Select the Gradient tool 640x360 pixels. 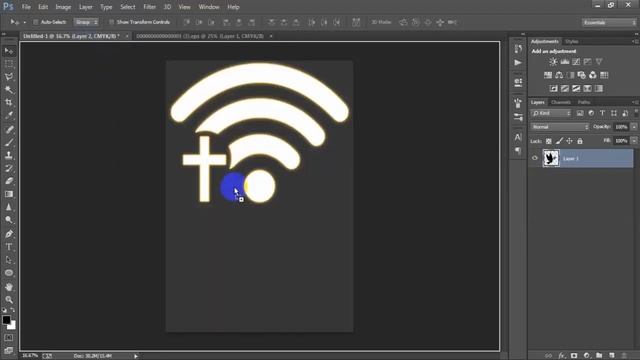pyautogui.click(x=9, y=194)
